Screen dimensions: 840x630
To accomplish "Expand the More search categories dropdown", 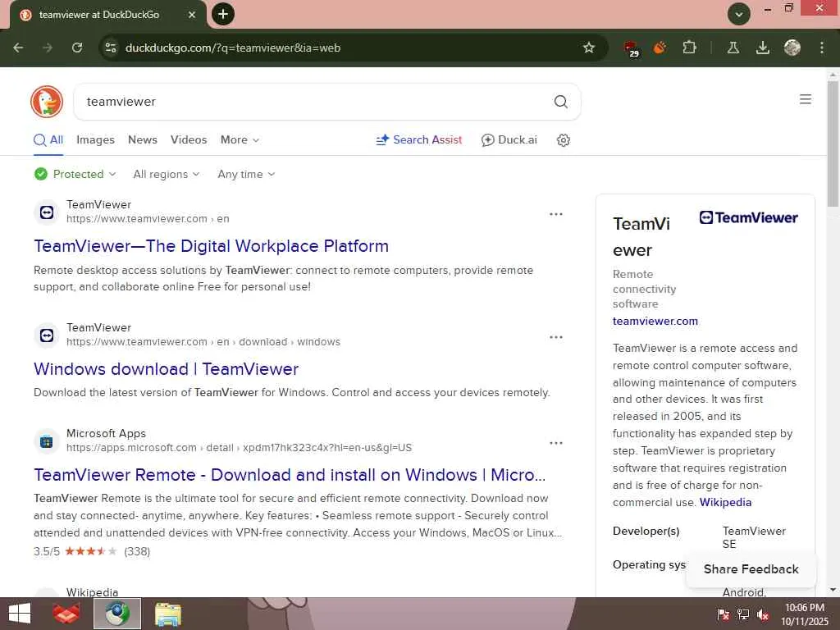I will pyautogui.click(x=240, y=139).
